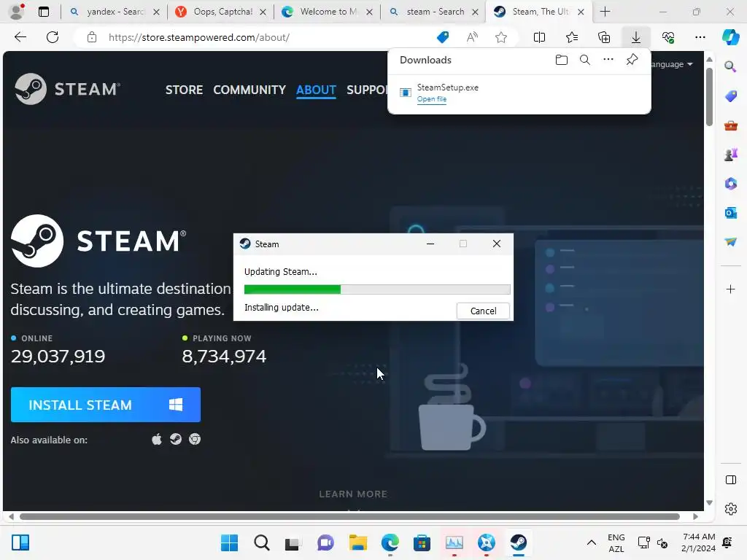Open the Favorites list icon
Screen dimensions: 747x560
click(572, 37)
